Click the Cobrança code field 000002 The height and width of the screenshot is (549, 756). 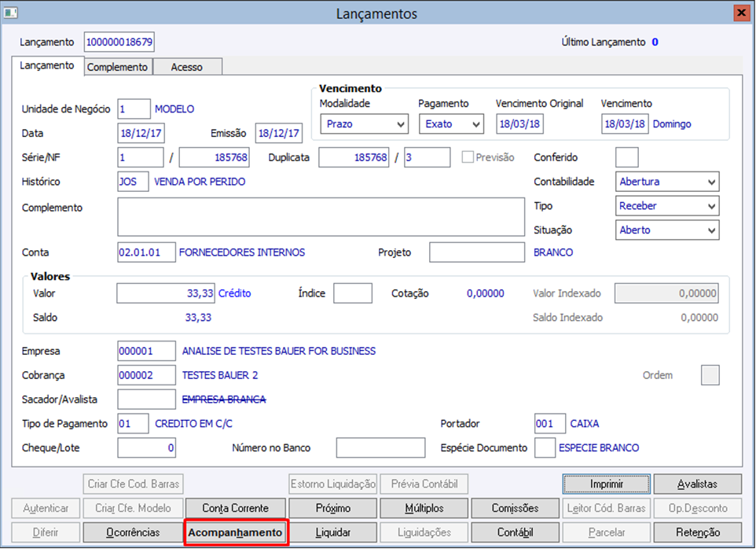click(146, 375)
